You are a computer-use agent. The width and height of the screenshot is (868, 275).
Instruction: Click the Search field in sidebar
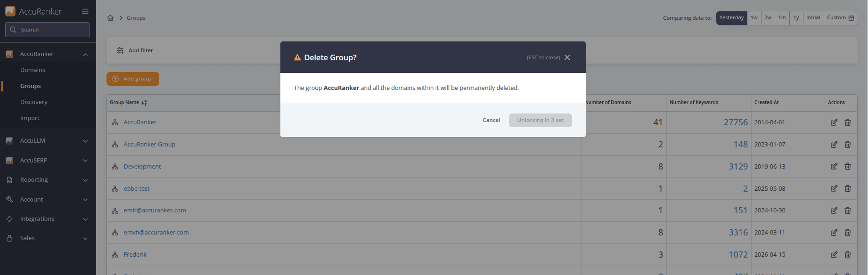coord(47,30)
